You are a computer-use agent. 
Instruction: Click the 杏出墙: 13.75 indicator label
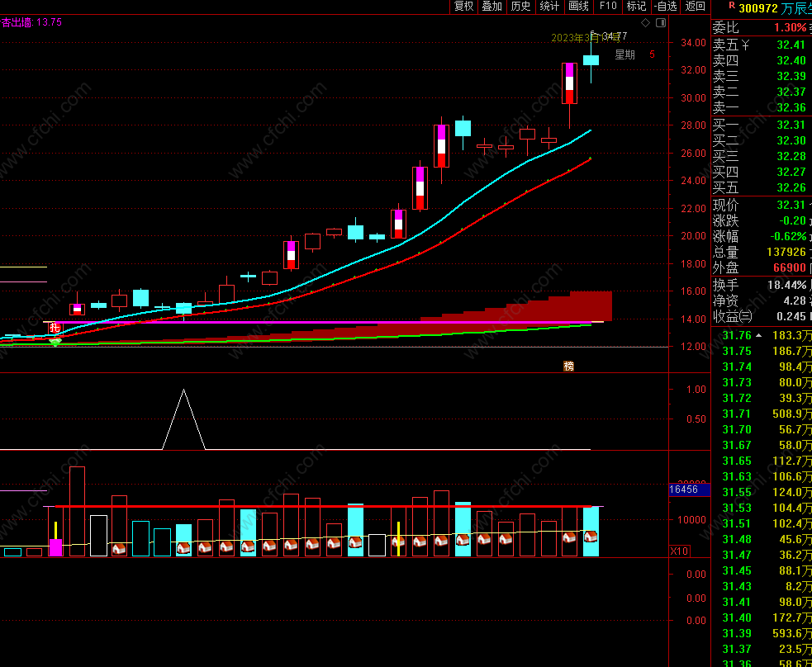tap(31, 22)
